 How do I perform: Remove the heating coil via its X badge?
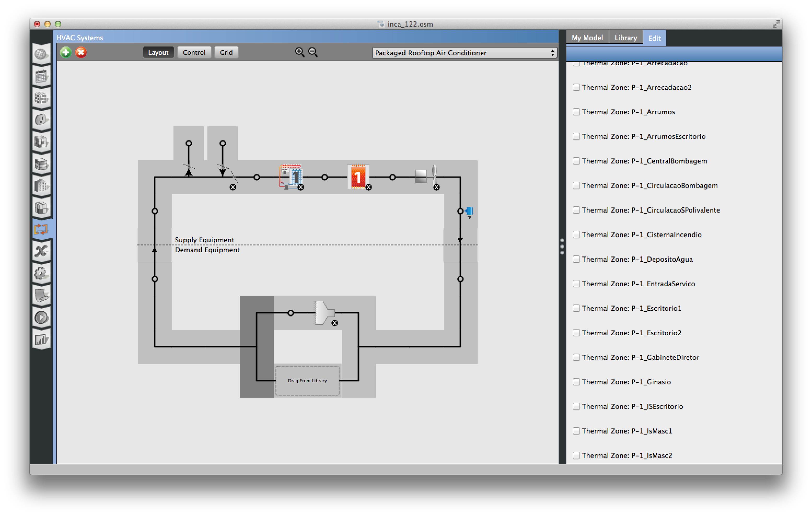point(369,187)
